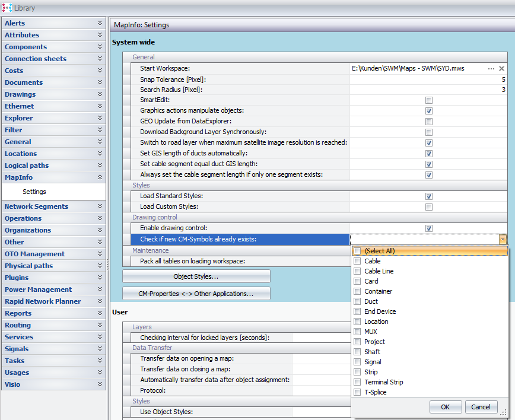The image size is (515, 420).
Task: Check the T-Splice option
Action: (x=357, y=392)
